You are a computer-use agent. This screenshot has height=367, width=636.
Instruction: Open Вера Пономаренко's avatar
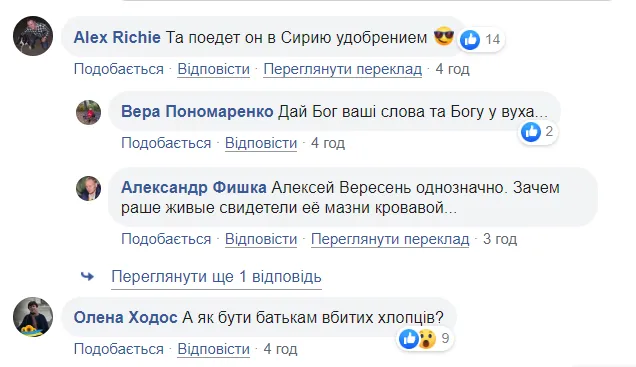(88, 112)
